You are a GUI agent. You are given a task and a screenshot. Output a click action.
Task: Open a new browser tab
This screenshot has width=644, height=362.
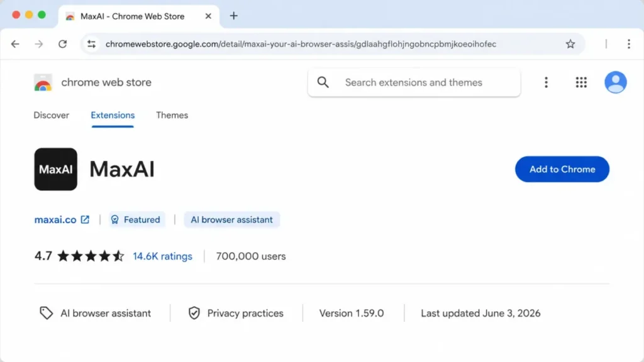[234, 16]
